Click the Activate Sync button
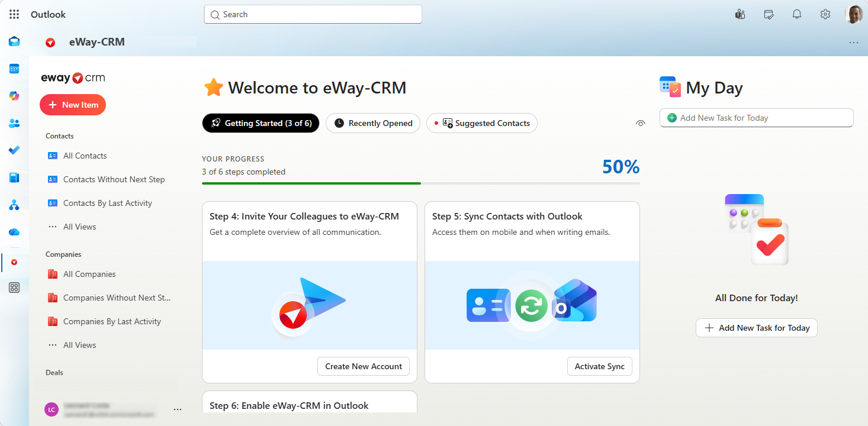 click(600, 366)
